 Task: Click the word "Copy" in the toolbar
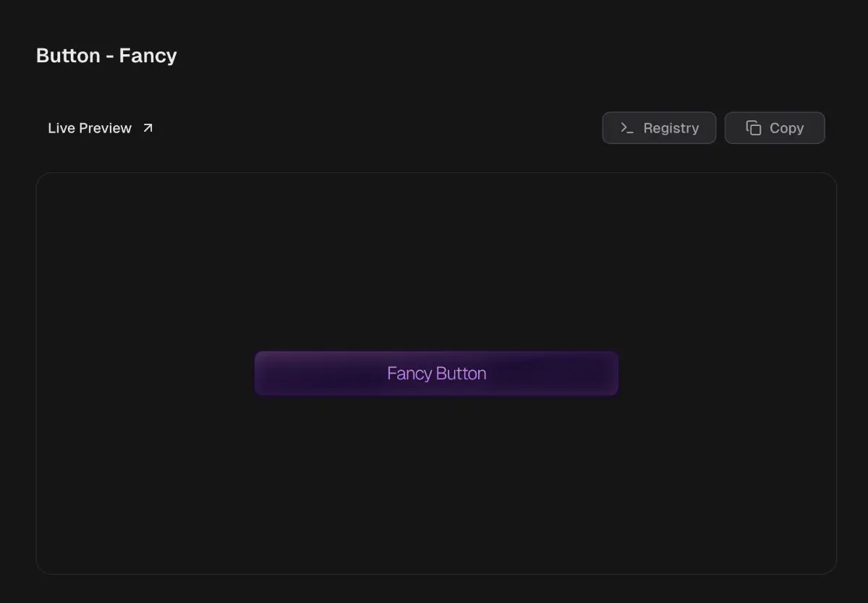coord(786,128)
